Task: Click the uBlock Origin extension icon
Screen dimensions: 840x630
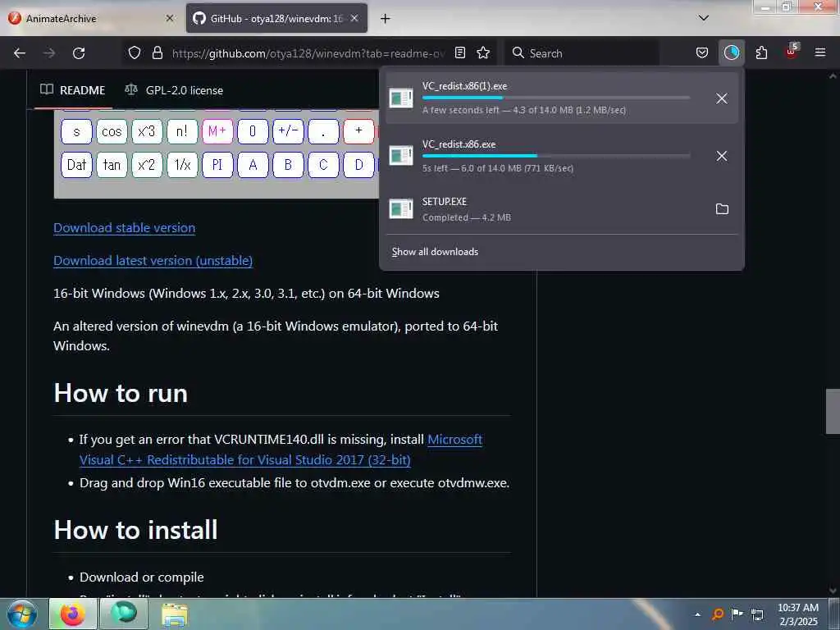Action: tap(792, 52)
